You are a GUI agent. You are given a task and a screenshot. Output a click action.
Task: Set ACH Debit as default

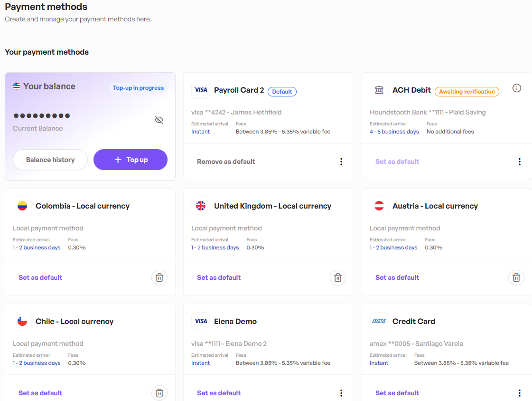pos(397,162)
